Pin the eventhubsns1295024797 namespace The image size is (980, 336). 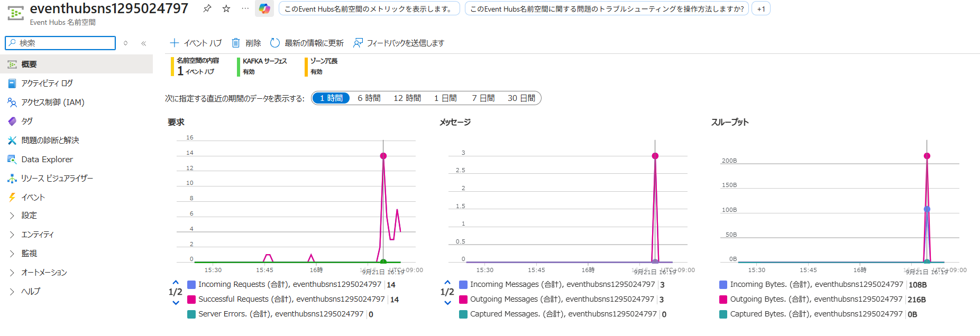[x=207, y=8]
